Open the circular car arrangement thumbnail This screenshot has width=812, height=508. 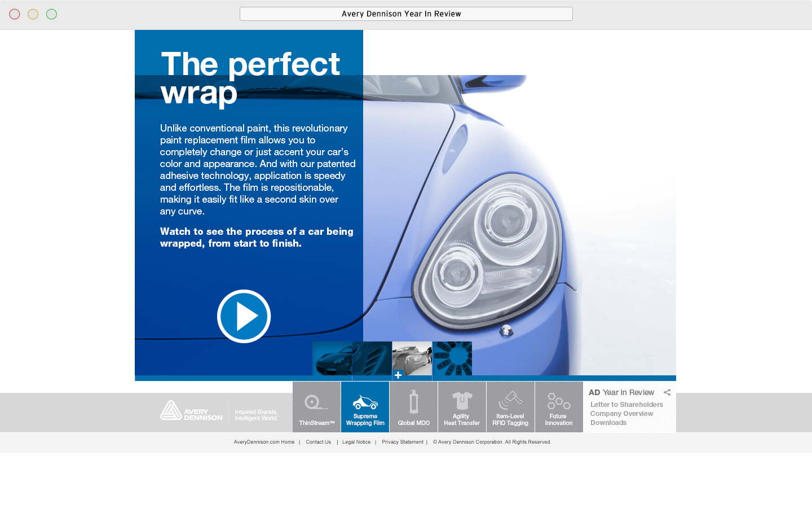tap(452, 358)
